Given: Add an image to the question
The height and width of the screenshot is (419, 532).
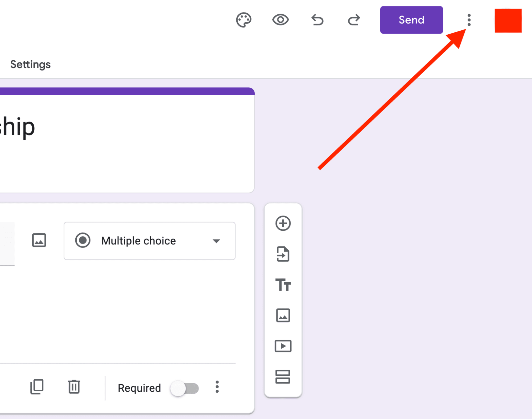Looking at the screenshot, I should coord(39,241).
